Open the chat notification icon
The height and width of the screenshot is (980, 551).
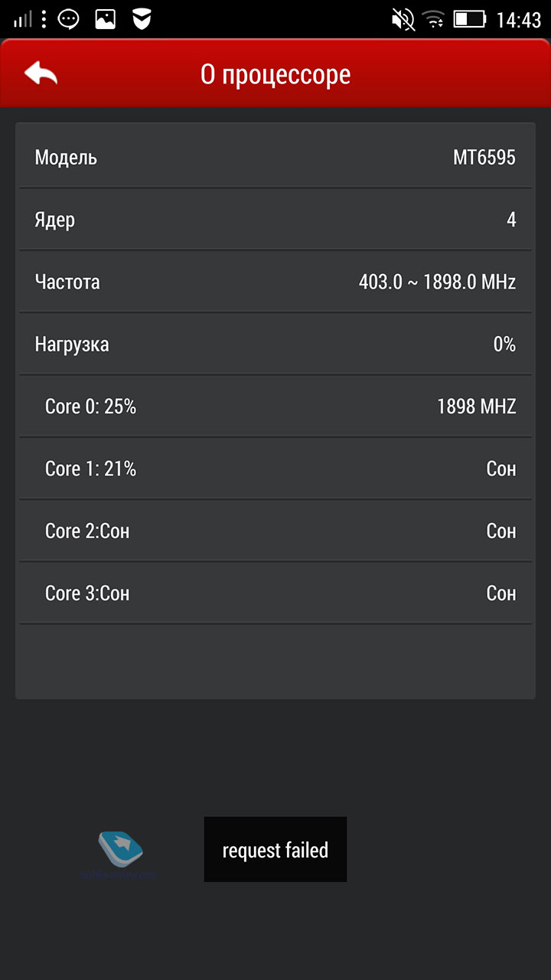[x=70, y=19]
